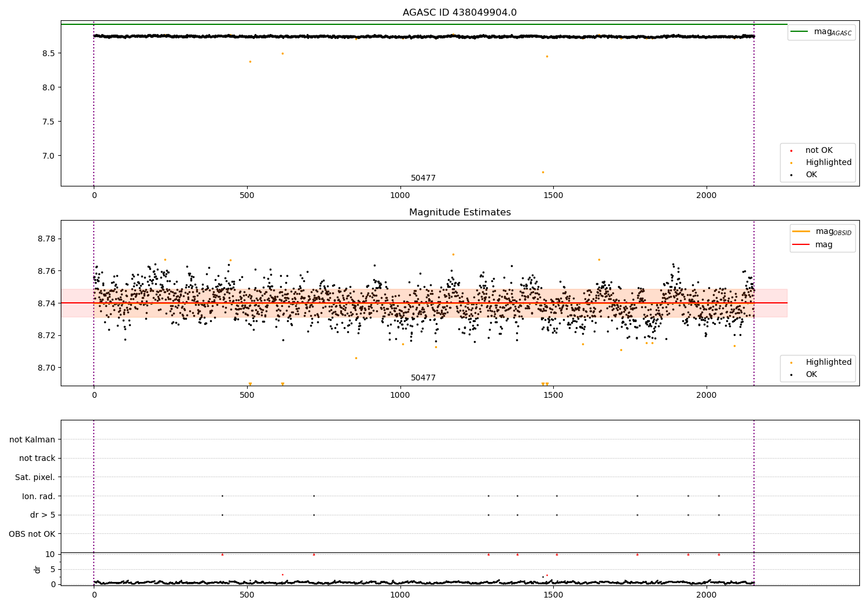
Task: Click the 10 tick on dr axis
Action: (50, 554)
